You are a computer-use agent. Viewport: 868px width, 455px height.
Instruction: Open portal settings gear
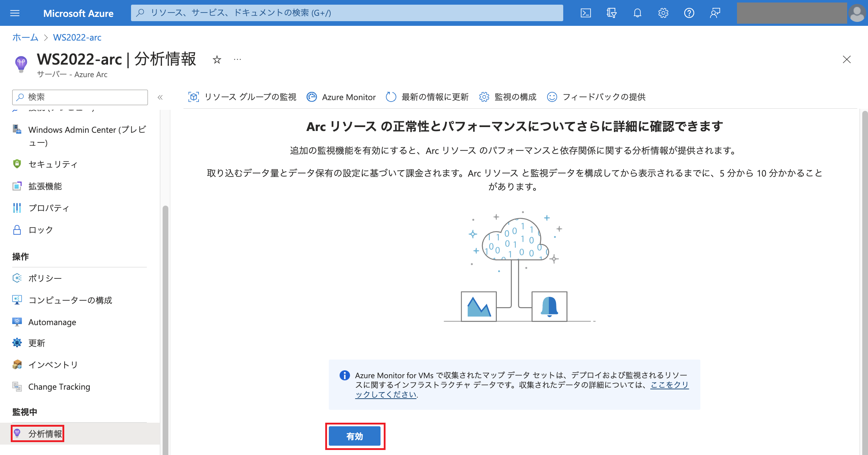pos(663,13)
